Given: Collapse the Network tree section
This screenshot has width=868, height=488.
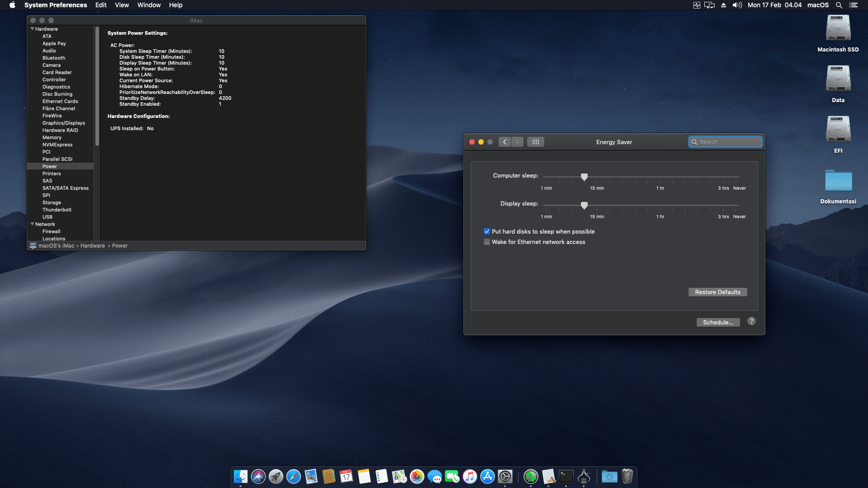Looking at the screenshot, I should tap(32, 224).
